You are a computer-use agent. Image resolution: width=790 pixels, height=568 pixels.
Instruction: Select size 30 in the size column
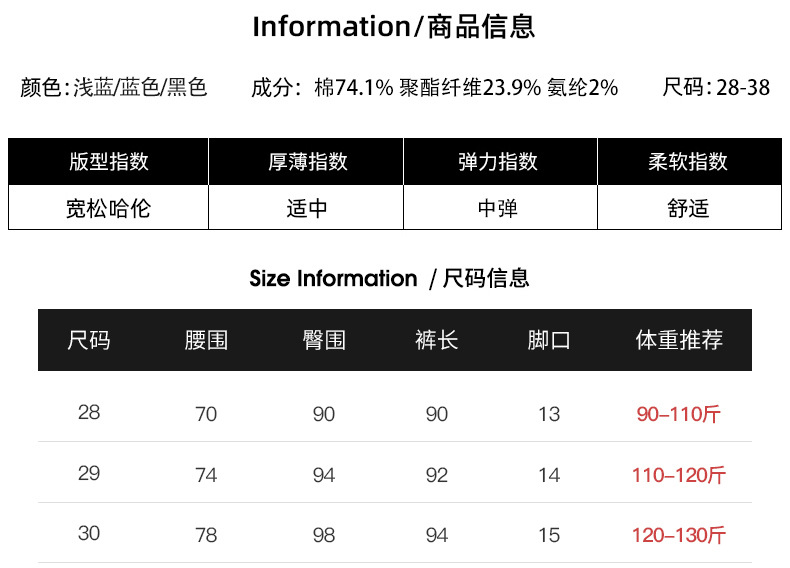point(89,534)
